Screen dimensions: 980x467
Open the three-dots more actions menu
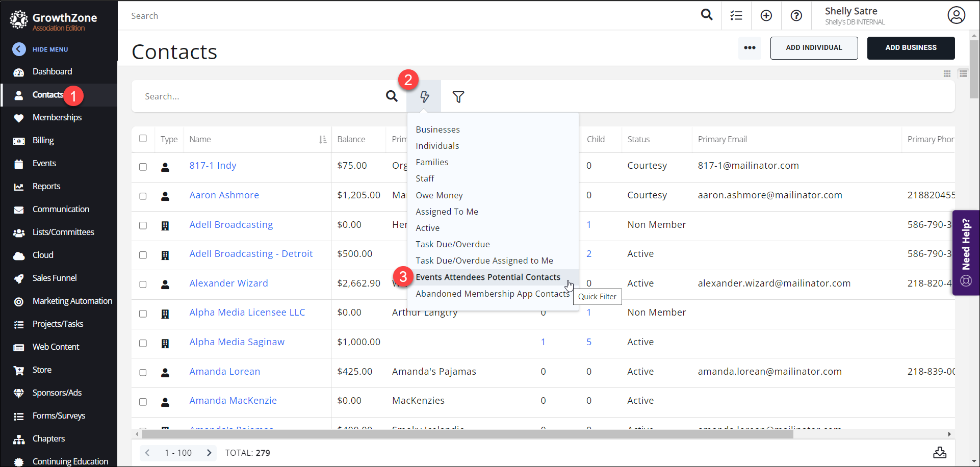click(x=750, y=48)
